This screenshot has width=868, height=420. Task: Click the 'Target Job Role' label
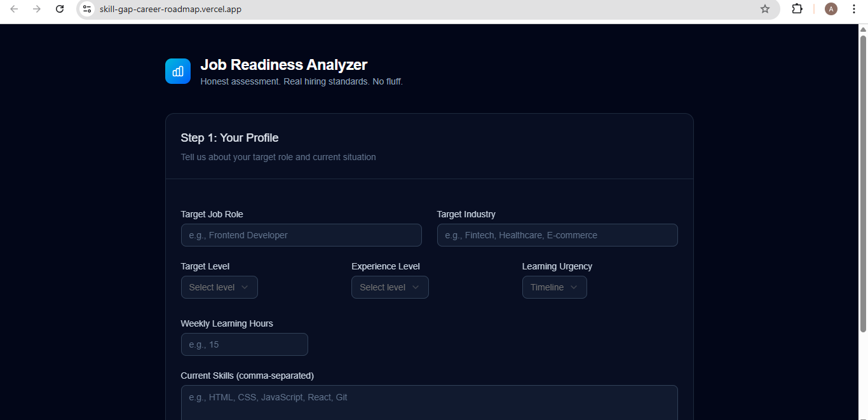pyautogui.click(x=212, y=214)
